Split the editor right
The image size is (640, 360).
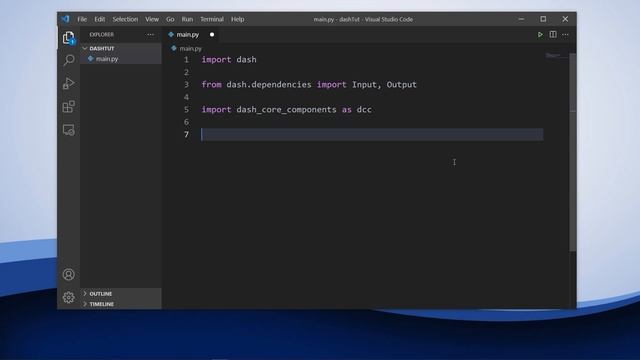pyautogui.click(x=553, y=35)
